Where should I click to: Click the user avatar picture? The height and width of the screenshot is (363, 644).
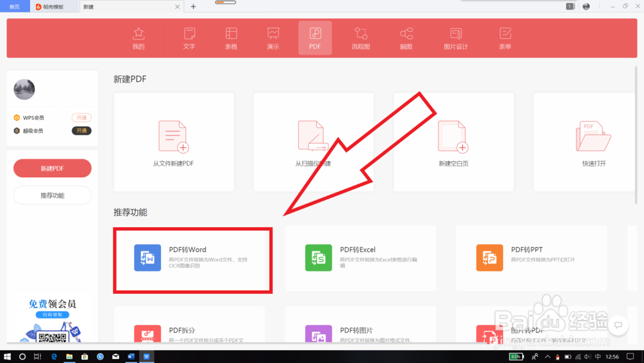[24, 89]
